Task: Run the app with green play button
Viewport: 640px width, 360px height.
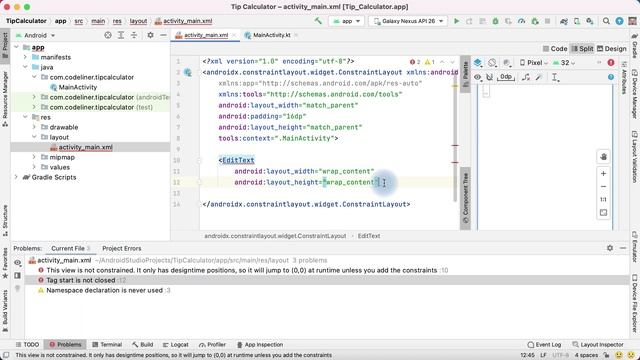Action: pos(456,21)
